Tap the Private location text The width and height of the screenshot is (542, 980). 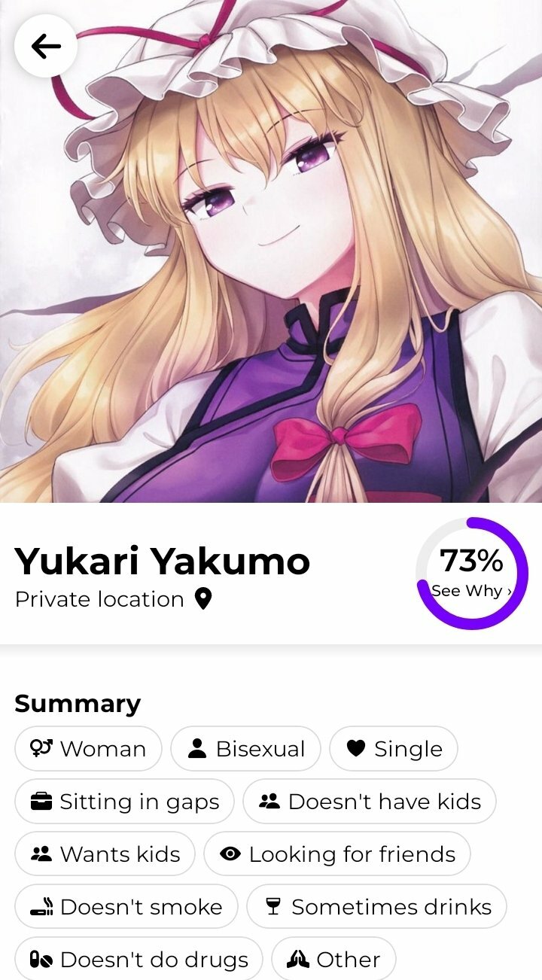(99, 599)
